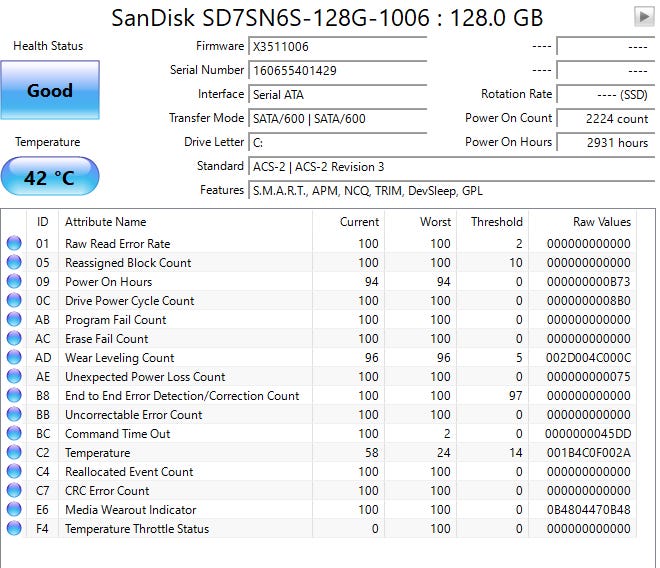Click raw value 0B4804470B48

tap(588, 509)
